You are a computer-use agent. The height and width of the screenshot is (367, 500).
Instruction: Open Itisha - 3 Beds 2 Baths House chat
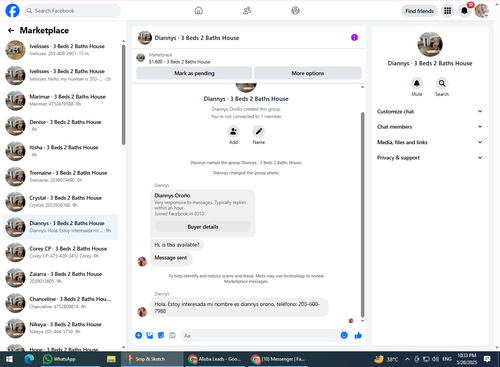click(x=60, y=151)
